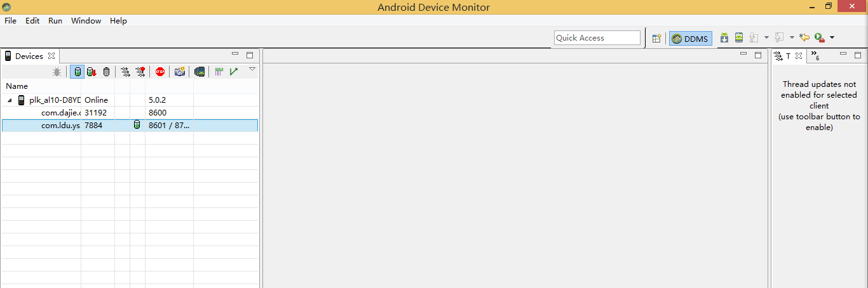Image resolution: width=868 pixels, height=288 pixels.
Task: Click the Open Perspective icon
Action: click(x=657, y=38)
